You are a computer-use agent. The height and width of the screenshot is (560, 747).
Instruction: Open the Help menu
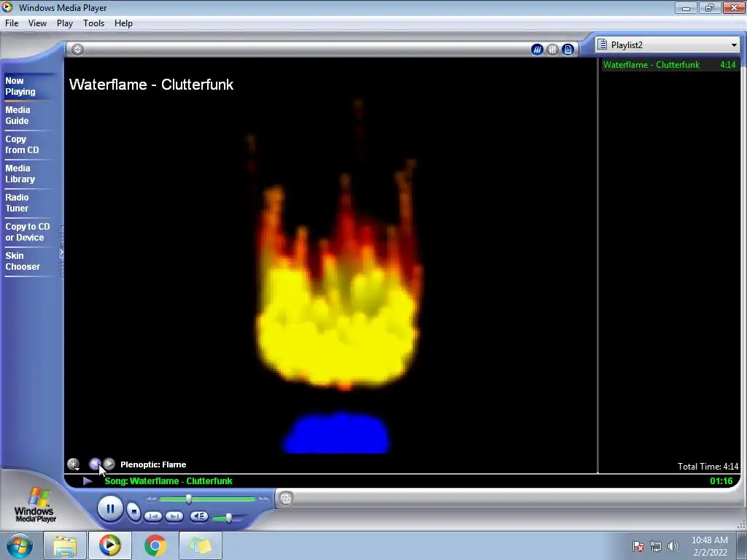[123, 23]
